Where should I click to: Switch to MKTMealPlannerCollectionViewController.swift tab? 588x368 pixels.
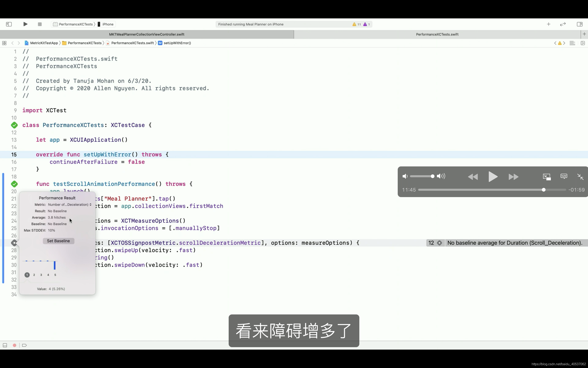click(x=147, y=34)
